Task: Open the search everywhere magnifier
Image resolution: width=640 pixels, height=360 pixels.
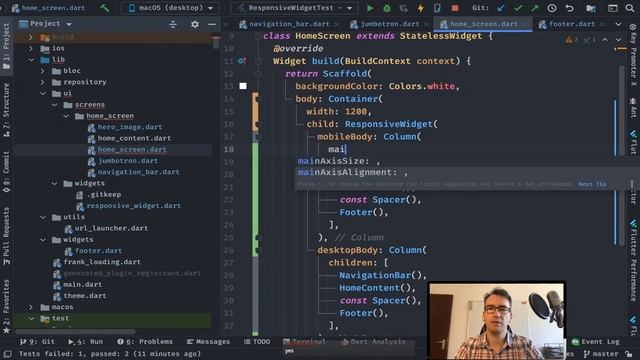Action: [x=630, y=8]
